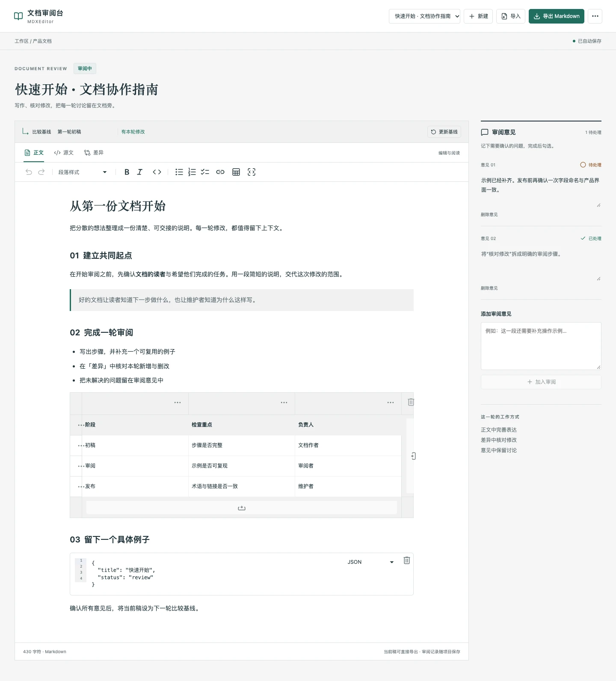The width and height of the screenshot is (616, 681).
Task: Insert a checklist
Action: (205, 172)
